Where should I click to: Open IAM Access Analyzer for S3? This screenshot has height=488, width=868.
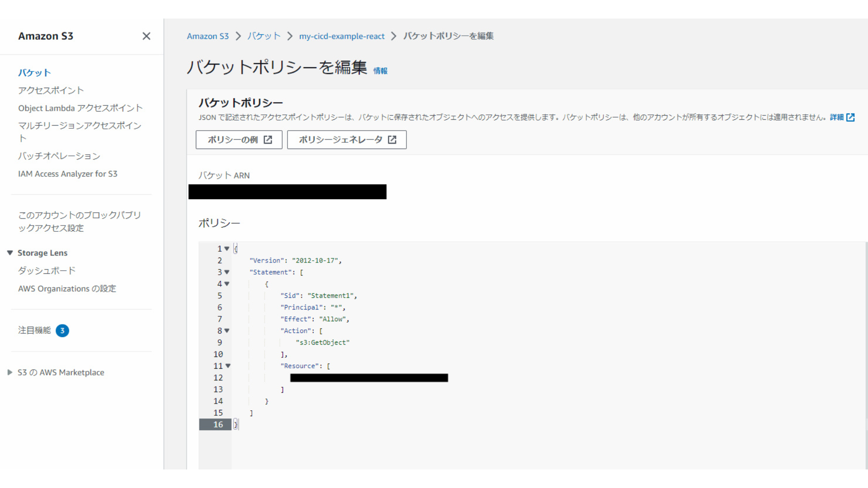point(68,174)
